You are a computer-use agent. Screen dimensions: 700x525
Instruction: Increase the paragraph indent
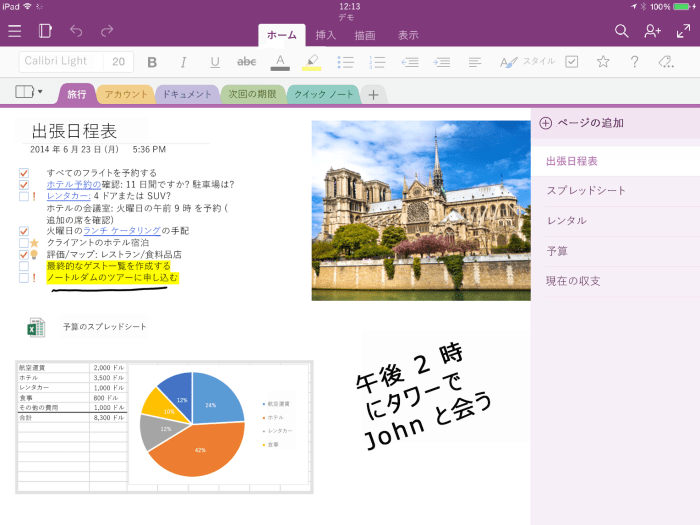pyautogui.click(x=442, y=62)
